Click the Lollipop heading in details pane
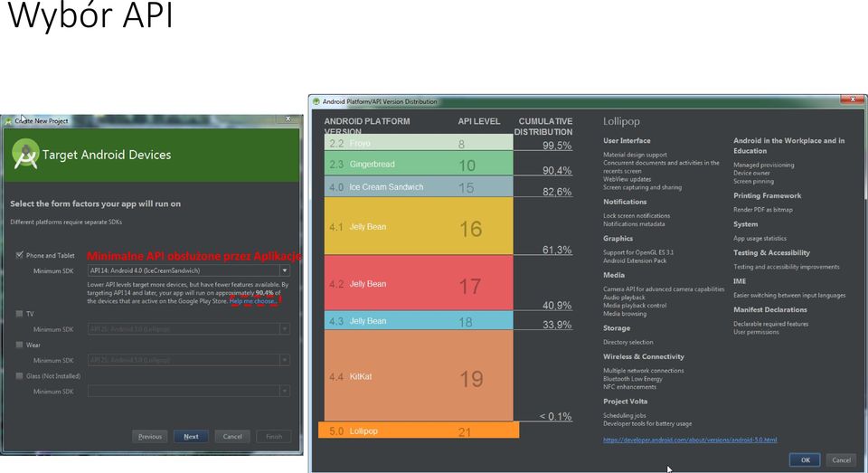Viewport: 868px width, 473px height. pos(621,121)
